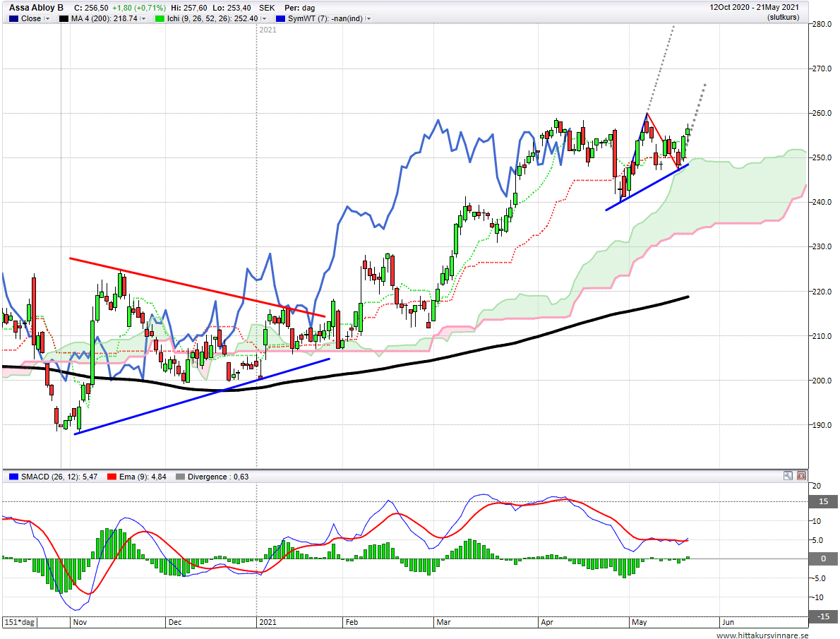Expand the Close series dropdown arrow
840x639 pixels.
point(47,19)
